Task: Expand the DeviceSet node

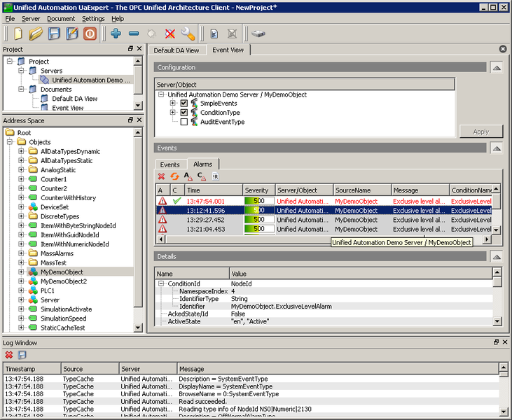Action: point(21,207)
